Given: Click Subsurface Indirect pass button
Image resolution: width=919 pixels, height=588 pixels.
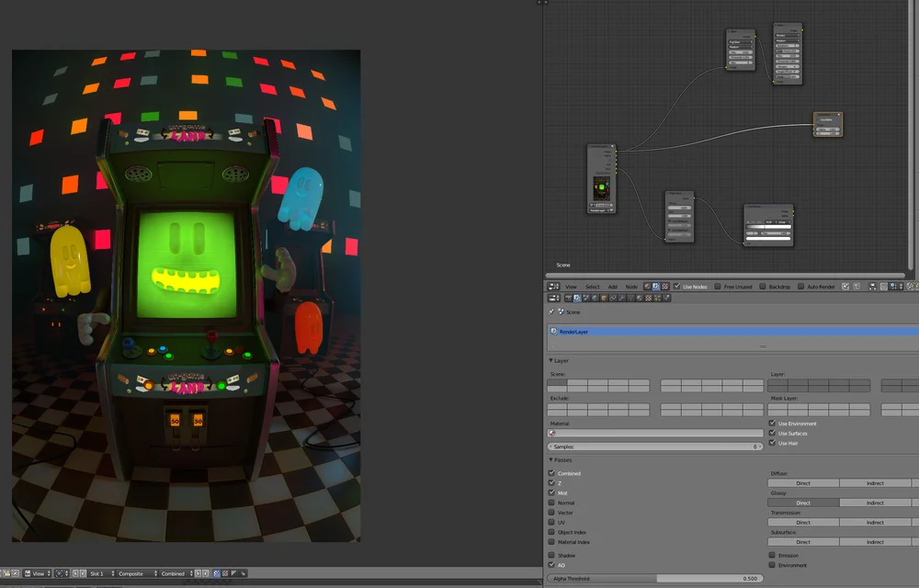Looking at the screenshot, I should [875, 542].
